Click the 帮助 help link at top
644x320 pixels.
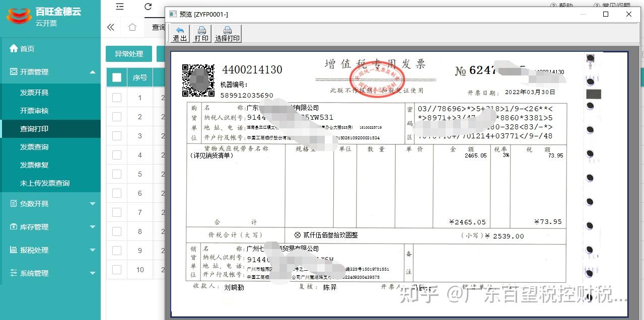pos(561,5)
